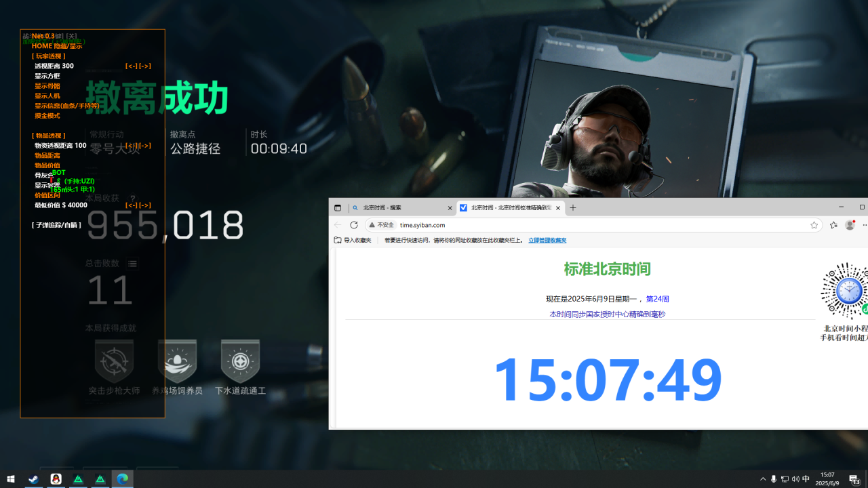Launch QQ from the taskbar
The image size is (868, 488).
click(56, 479)
